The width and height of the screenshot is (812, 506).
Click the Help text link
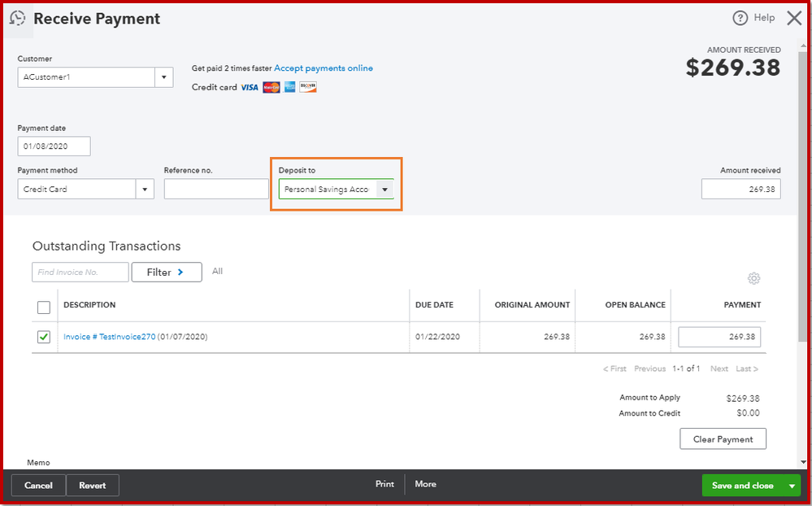tap(764, 18)
